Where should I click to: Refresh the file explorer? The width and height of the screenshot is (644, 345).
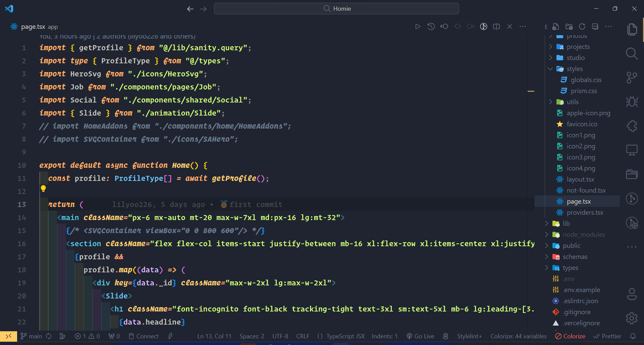point(582,26)
